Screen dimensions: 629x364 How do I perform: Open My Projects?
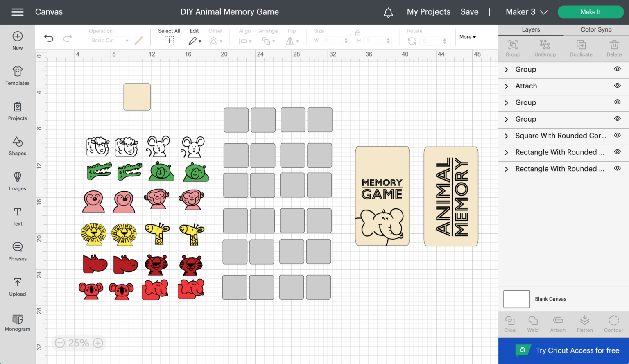click(428, 12)
